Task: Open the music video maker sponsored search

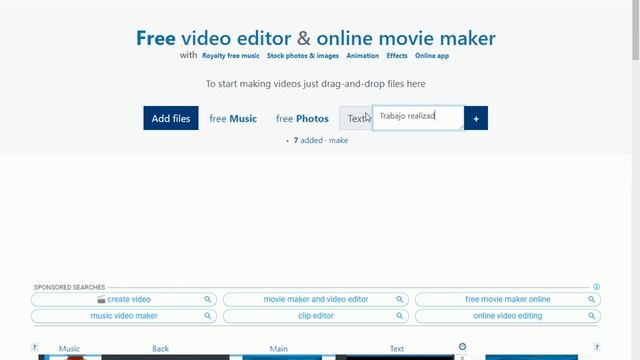Action: [124, 316]
